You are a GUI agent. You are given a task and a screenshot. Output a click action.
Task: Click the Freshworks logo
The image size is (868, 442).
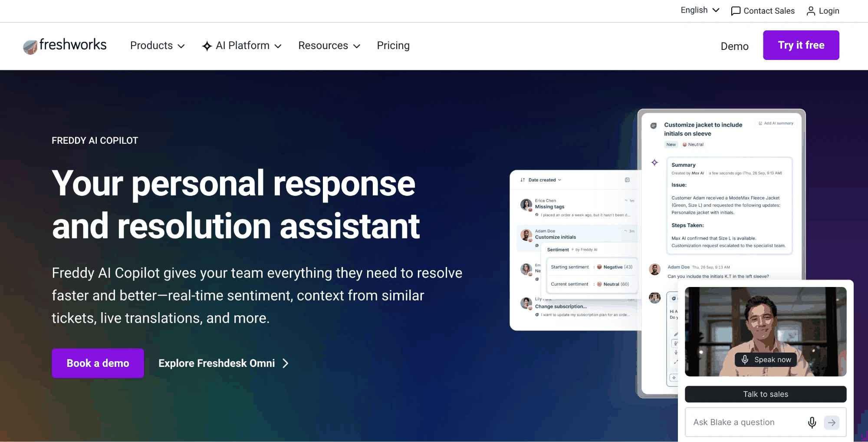click(x=65, y=45)
